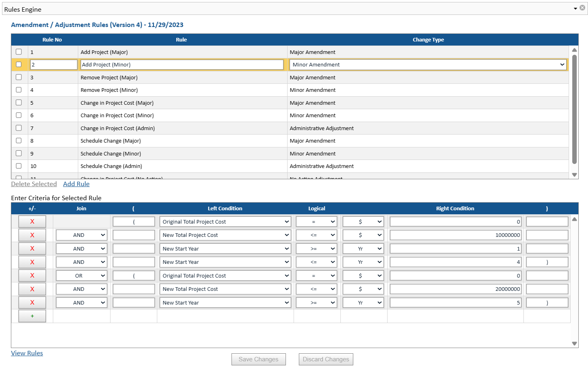Open Left Condition dropdown on value 1 row
The height and width of the screenshot is (369, 588).
(225, 249)
